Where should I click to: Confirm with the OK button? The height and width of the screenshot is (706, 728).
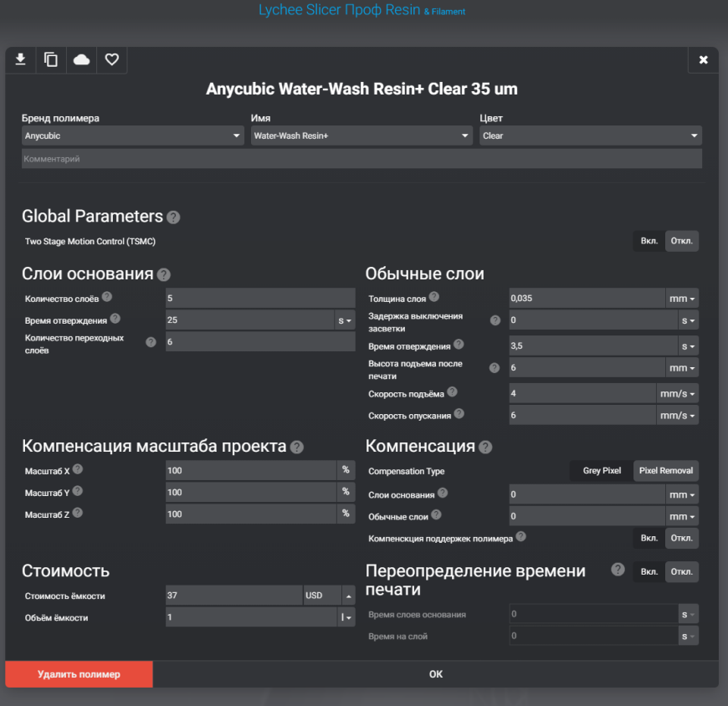tap(435, 674)
